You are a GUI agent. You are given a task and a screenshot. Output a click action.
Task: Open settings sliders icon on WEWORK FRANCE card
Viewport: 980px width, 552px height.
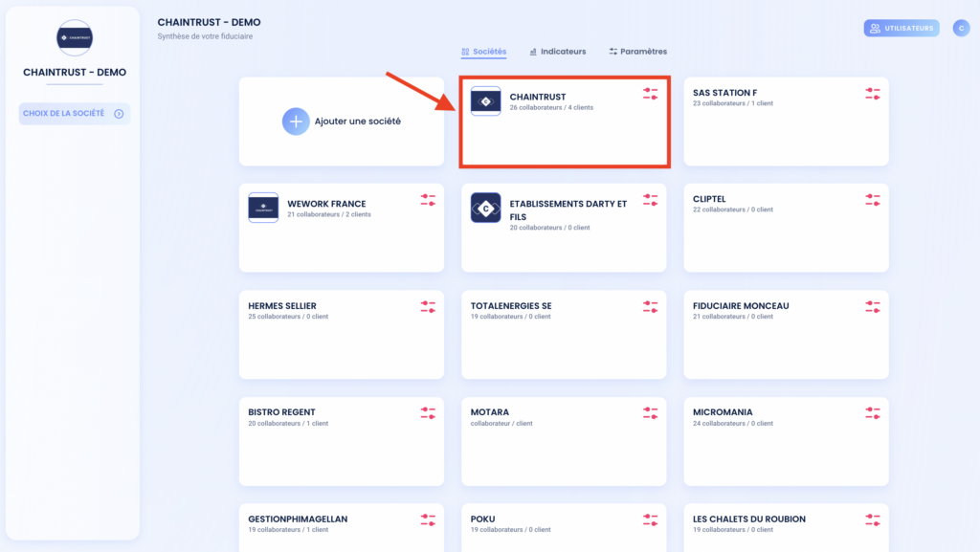[428, 201]
